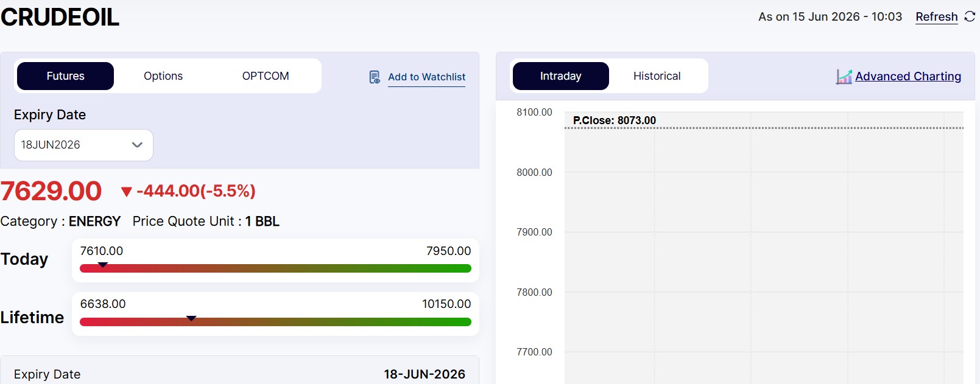Viewport: 980px width, 384px height.
Task: Click the red down-triangle price change icon
Action: point(127,192)
